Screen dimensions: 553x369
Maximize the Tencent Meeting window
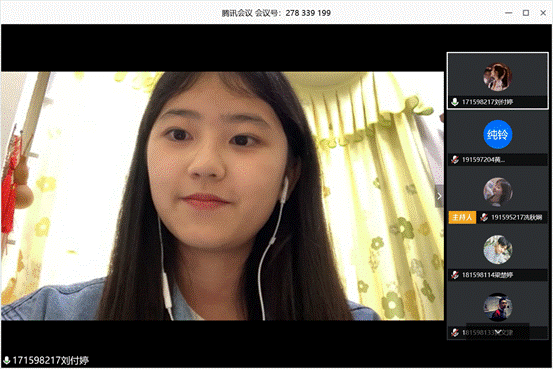coord(526,13)
